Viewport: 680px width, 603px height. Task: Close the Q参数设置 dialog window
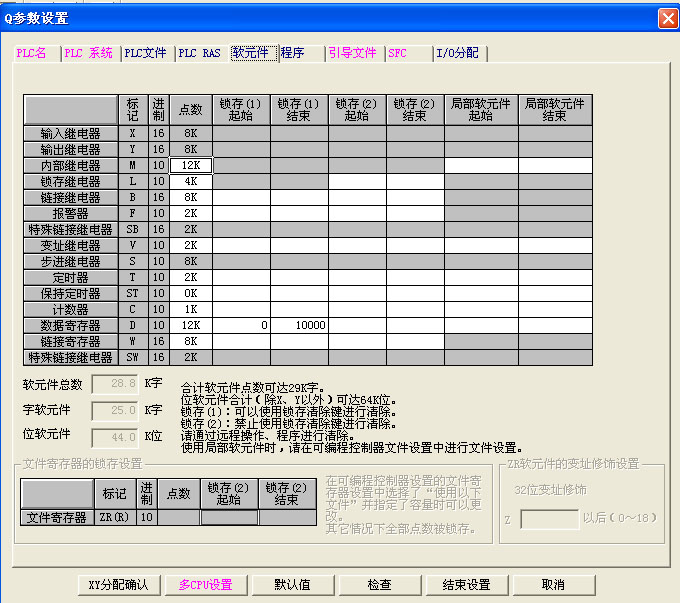[x=667, y=19]
